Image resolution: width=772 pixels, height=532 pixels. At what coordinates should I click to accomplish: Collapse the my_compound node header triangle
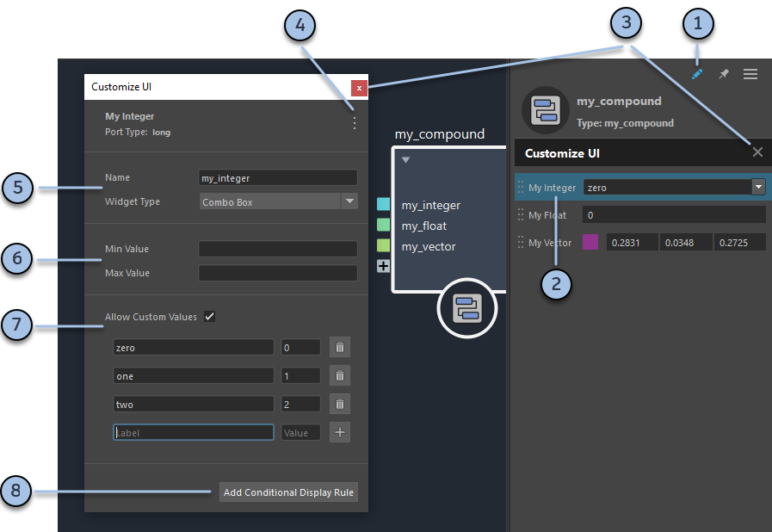(405, 158)
